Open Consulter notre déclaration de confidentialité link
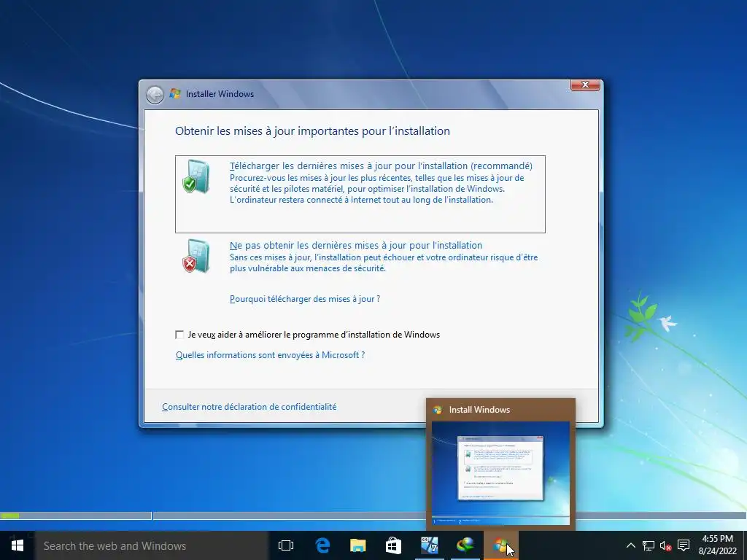The width and height of the screenshot is (747, 560). tap(249, 407)
